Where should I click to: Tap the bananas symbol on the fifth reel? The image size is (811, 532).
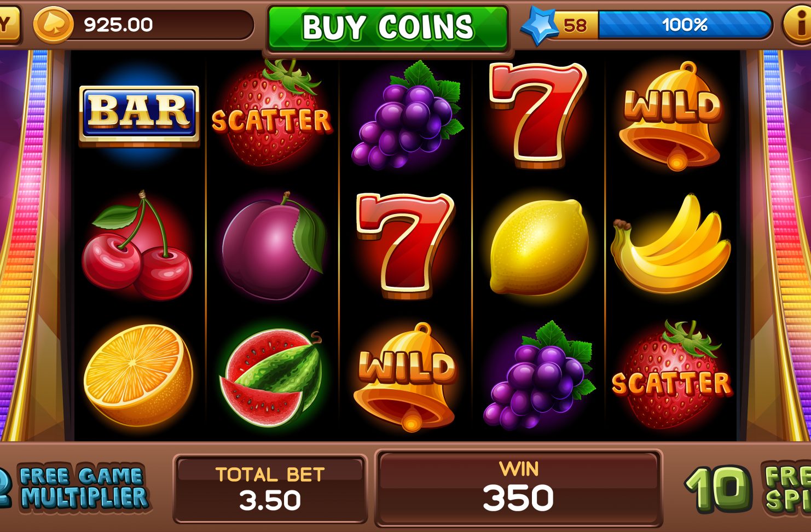tap(670, 245)
